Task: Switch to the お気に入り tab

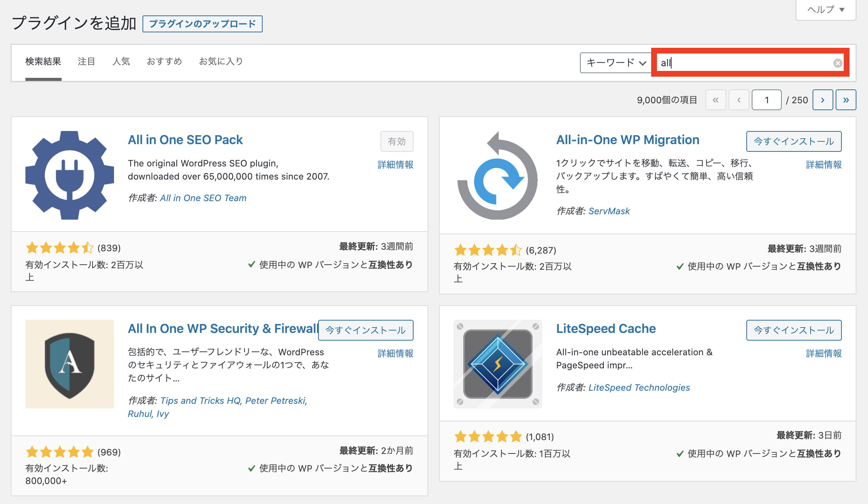Action: point(221,62)
